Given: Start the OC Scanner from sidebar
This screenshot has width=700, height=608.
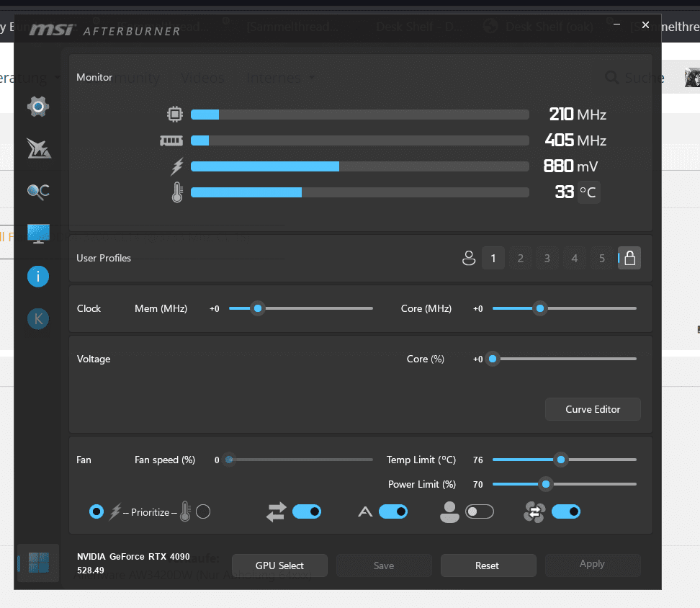Looking at the screenshot, I should coord(38,192).
